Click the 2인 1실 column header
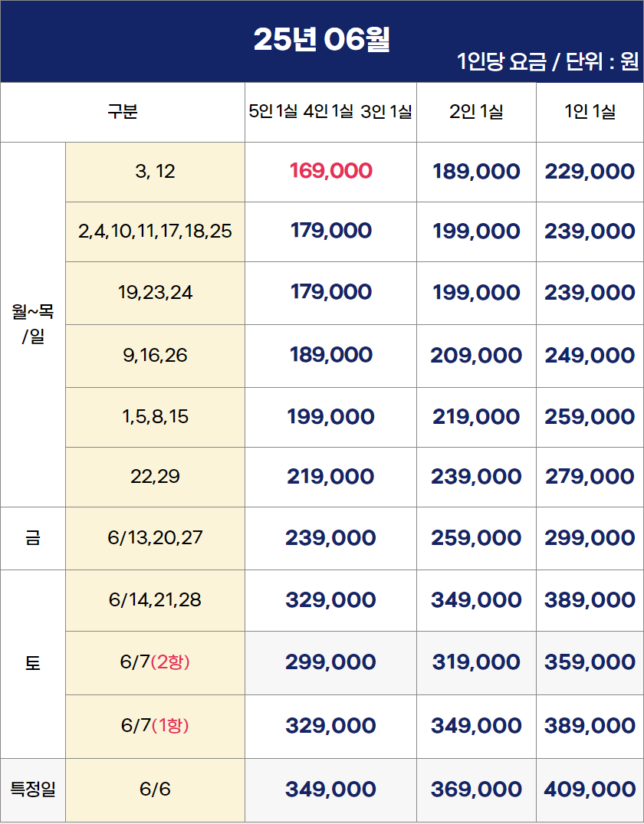 pos(476,112)
